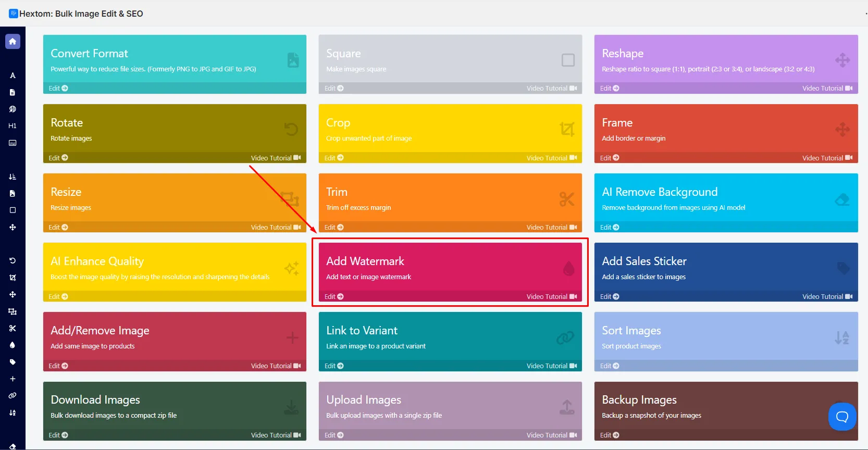This screenshot has height=450, width=868.
Task: Click the chain icon on Link to Variant card
Action: click(565, 337)
